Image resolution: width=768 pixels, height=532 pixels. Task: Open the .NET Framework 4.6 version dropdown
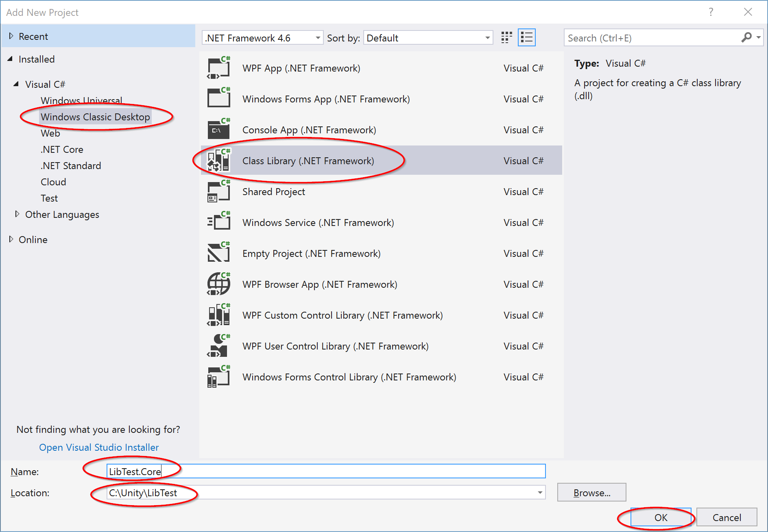pos(262,38)
